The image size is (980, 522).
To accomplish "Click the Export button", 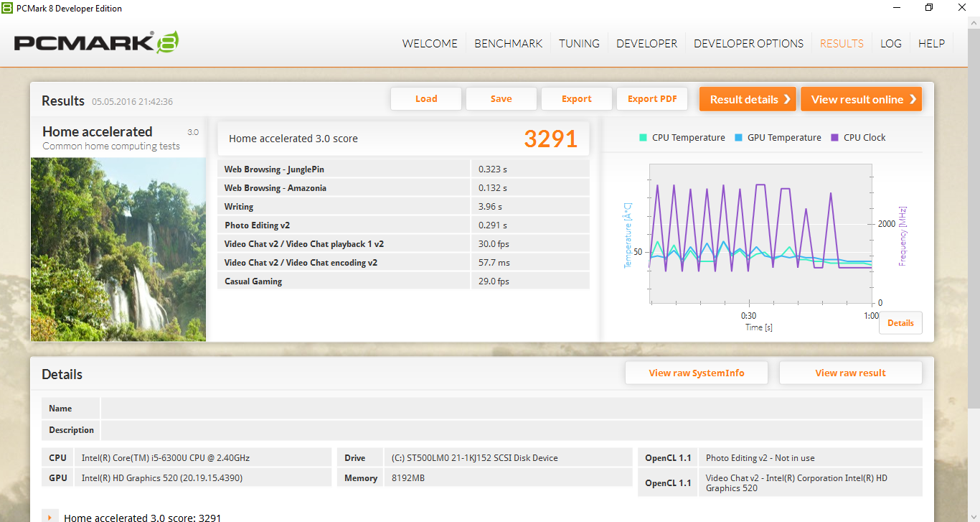I will pyautogui.click(x=577, y=99).
